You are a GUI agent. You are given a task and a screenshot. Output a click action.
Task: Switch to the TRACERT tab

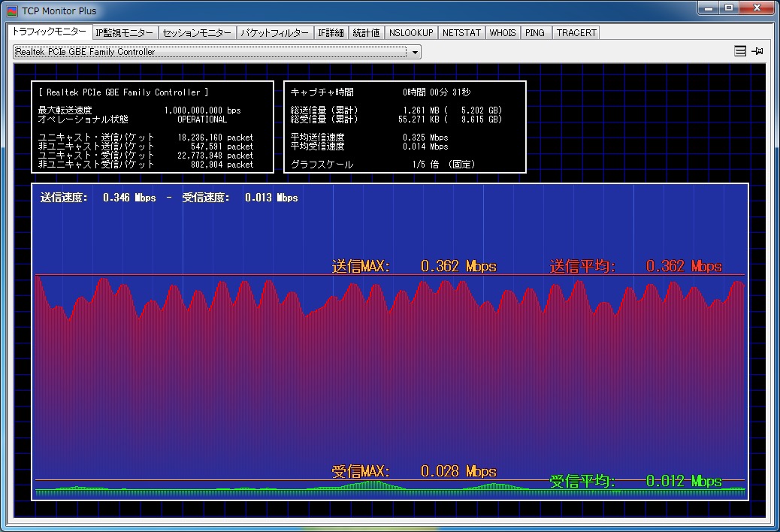click(576, 33)
